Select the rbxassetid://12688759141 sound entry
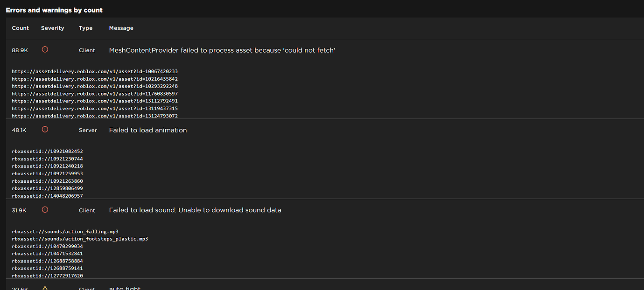644x290 pixels. click(47, 269)
